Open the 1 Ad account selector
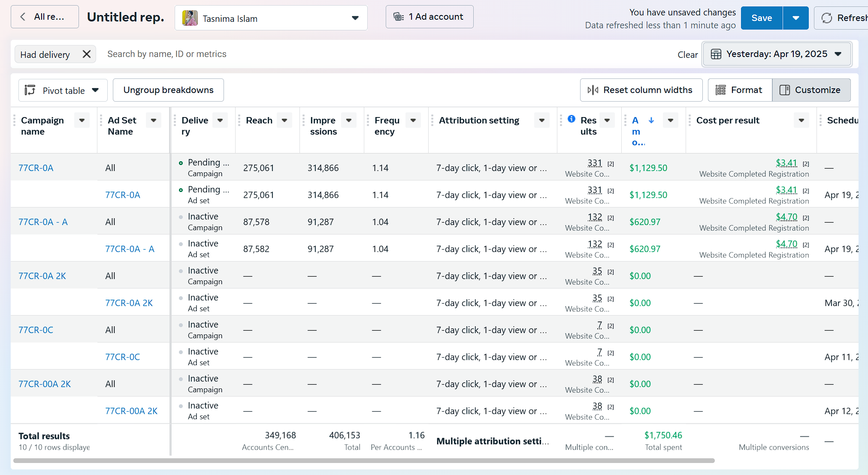Viewport: 868px width, 475px height. point(429,17)
